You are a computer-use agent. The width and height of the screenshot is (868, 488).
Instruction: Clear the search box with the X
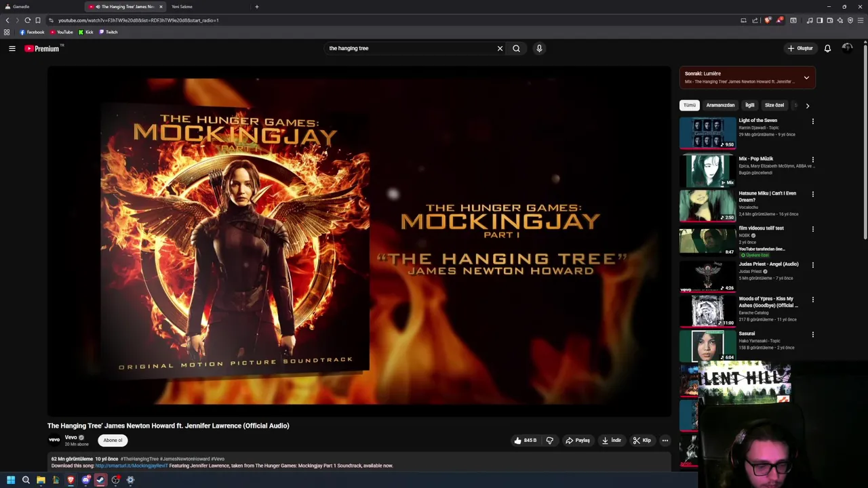coord(500,48)
